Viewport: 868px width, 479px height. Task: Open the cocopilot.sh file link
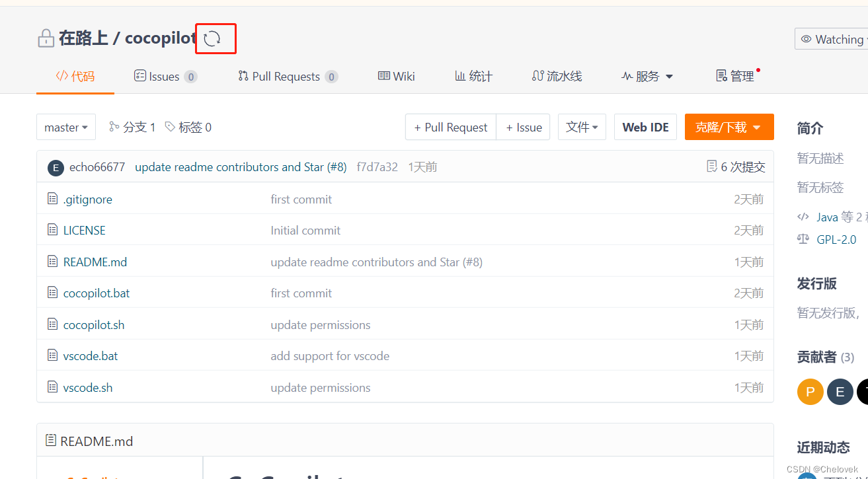coord(94,325)
